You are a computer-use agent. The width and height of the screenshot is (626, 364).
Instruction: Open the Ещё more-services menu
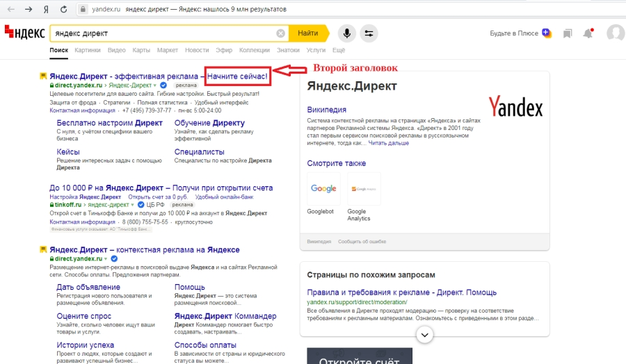tap(339, 50)
